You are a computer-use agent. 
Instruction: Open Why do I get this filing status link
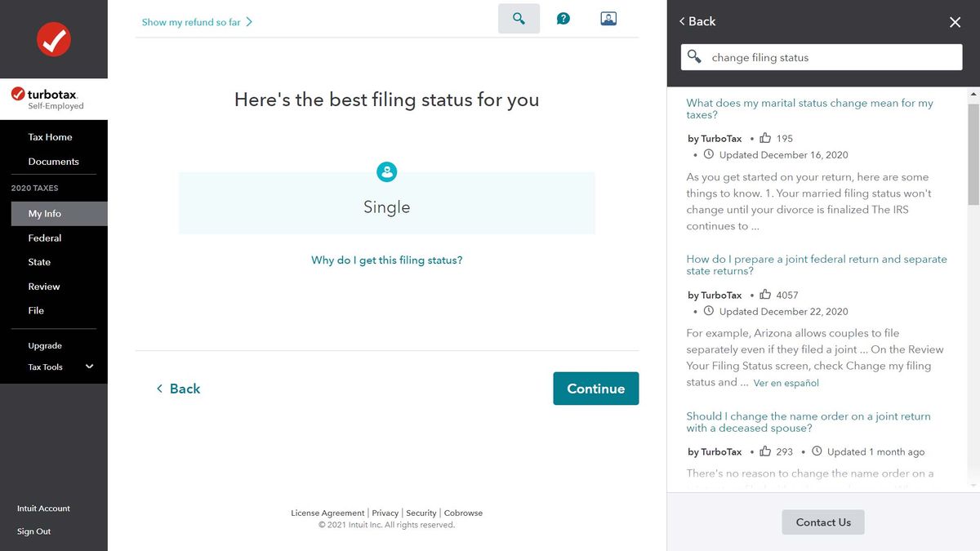[x=386, y=260]
